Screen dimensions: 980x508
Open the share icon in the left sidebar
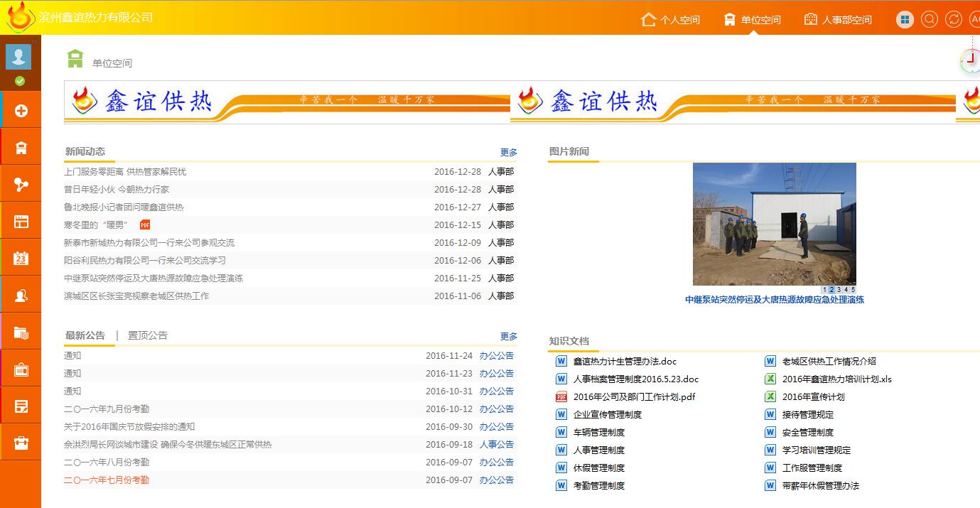tap(19, 183)
